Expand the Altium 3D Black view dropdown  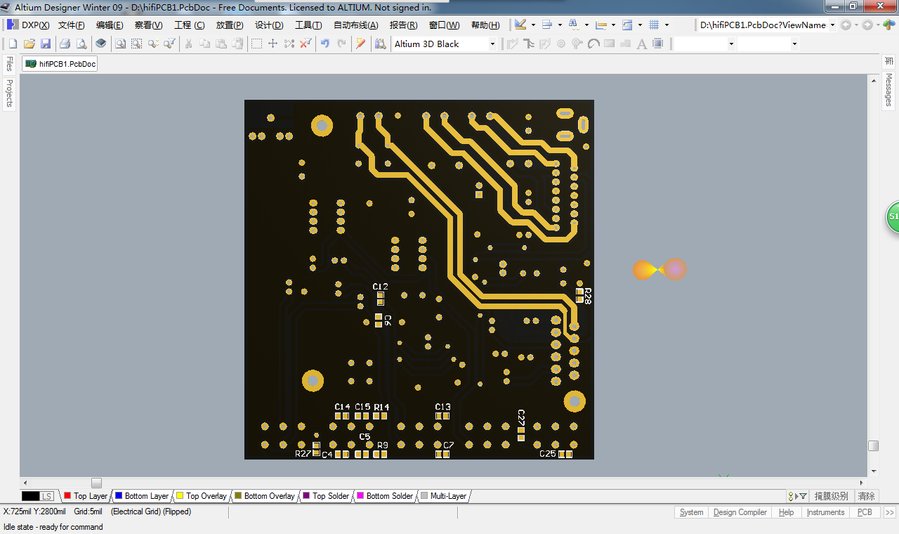492,44
